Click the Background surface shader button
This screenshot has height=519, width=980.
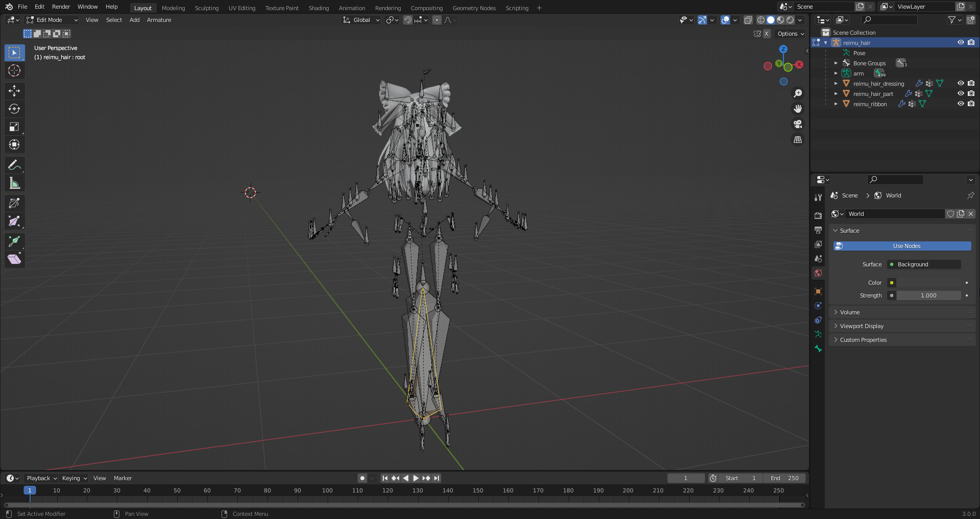pos(924,264)
